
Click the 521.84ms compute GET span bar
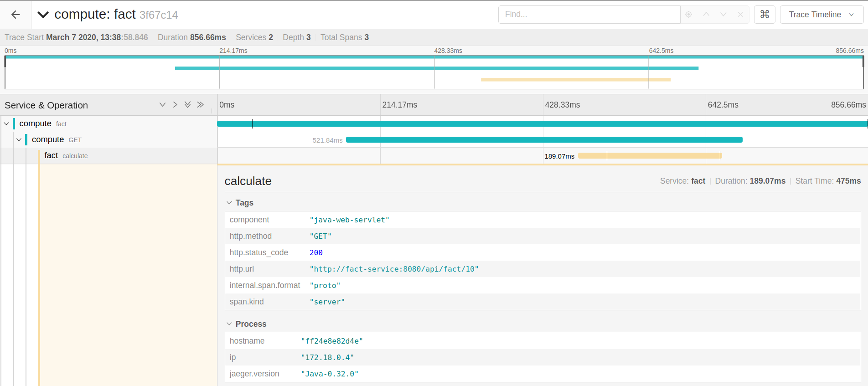(x=544, y=140)
